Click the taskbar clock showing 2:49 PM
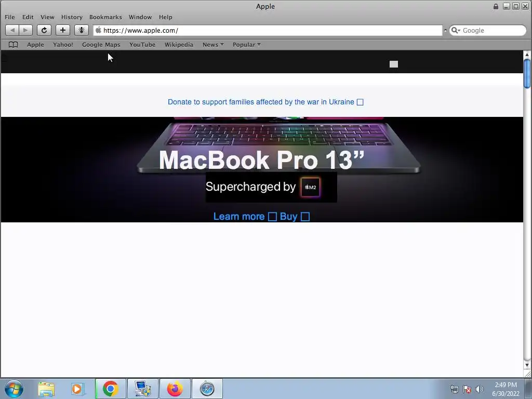532x399 pixels. (x=506, y=389)
